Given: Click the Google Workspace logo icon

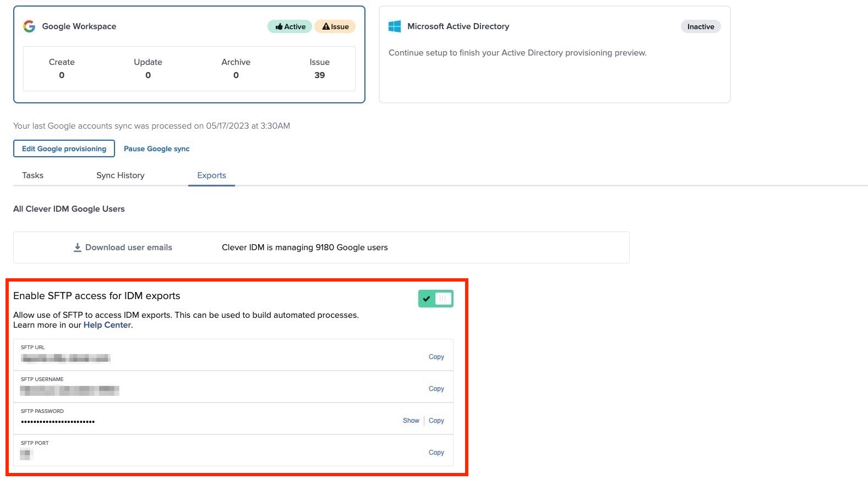Looking at the screenshot, I should 29,26.
